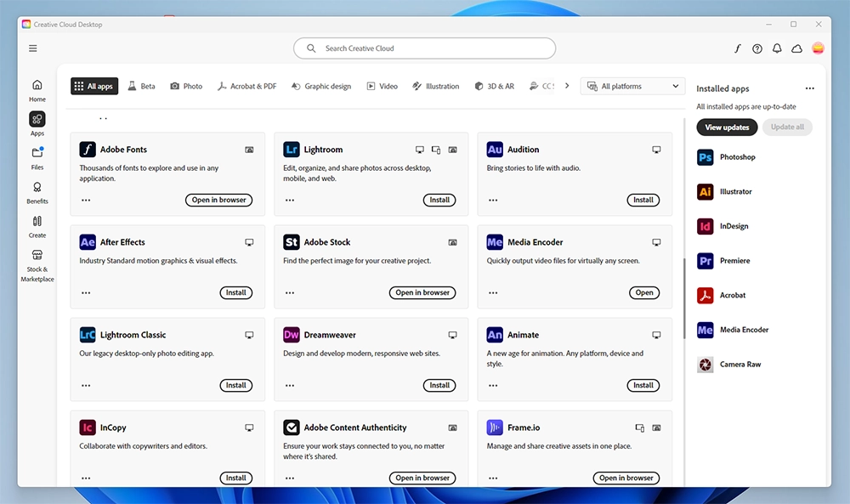Open more options for After Effects
Viewport: 850px width, 504px height.
pos(86,292)
